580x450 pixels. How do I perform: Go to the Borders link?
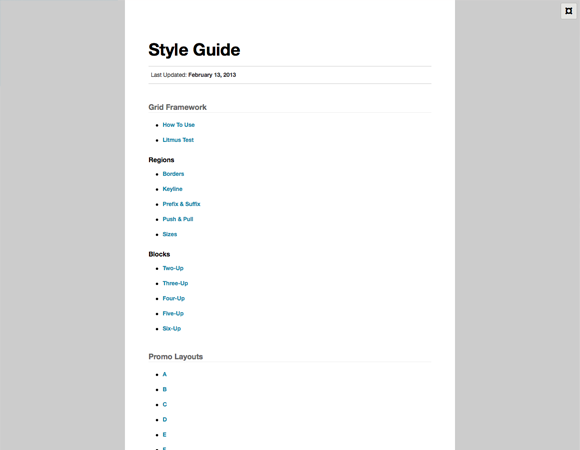point(173,174)
